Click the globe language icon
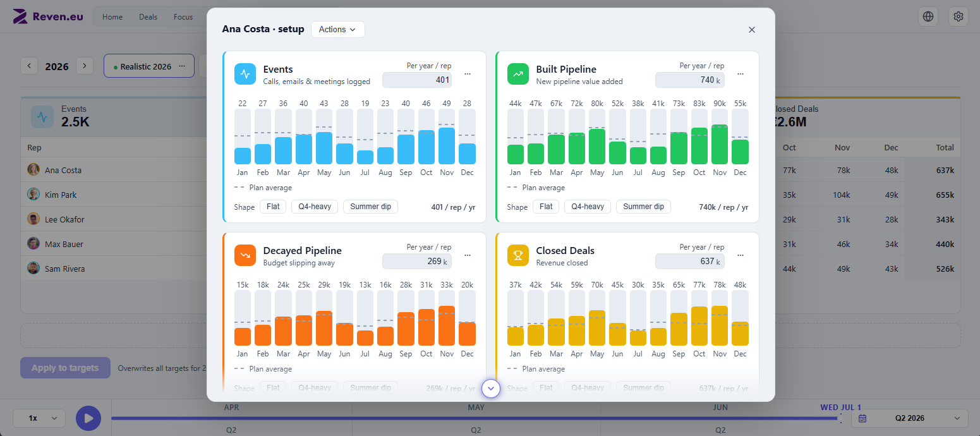 (x=928, y=17)
